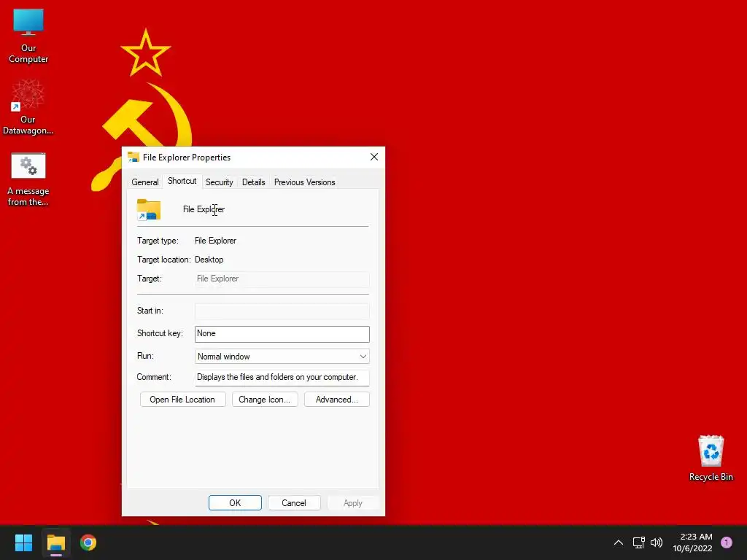This screenshot has width=747, height=560.
Task: Confirm with the OK button
Action: pos(235,503)
